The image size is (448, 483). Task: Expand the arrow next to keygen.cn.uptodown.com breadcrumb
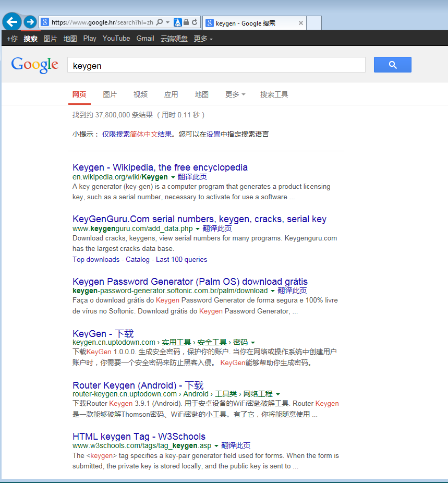click(253, 343)
